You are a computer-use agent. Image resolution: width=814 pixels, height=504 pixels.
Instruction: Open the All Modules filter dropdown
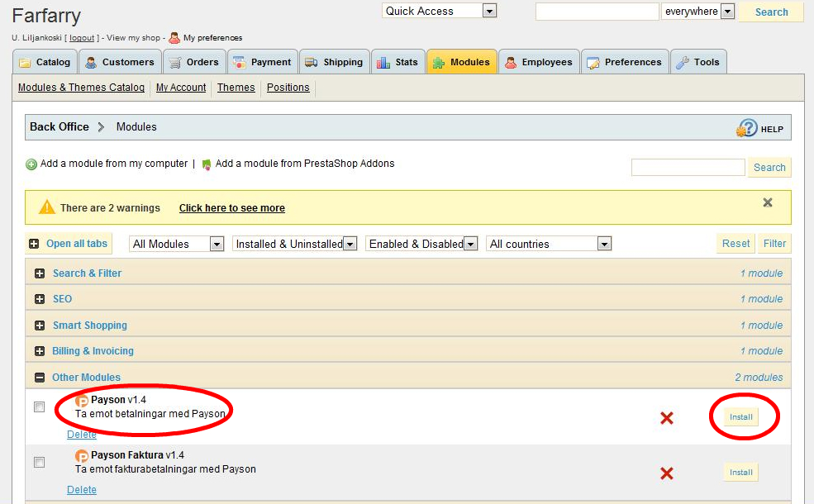click(177, 244)
